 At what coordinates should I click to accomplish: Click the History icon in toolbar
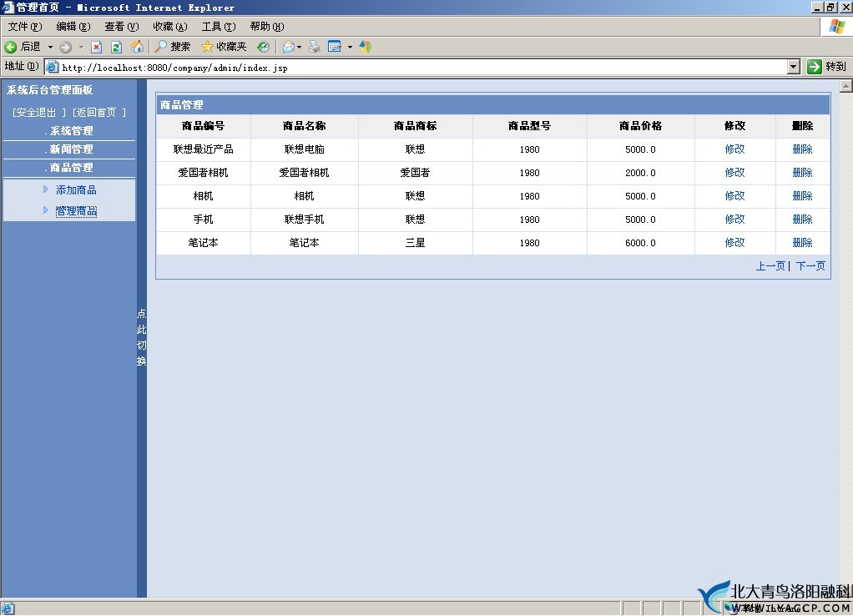tap(263, 47)
